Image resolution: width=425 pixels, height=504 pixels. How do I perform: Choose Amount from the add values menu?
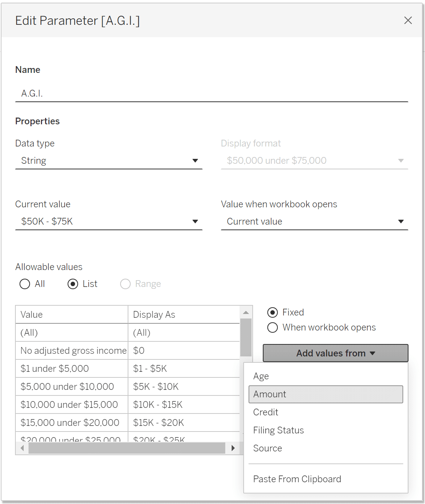point(326,394)
